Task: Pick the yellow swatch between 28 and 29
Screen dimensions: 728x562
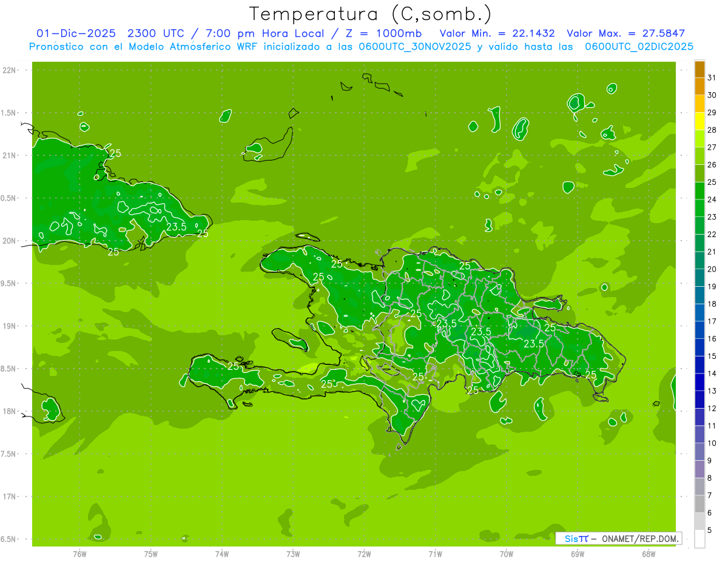Action: (x=699, y=121)
